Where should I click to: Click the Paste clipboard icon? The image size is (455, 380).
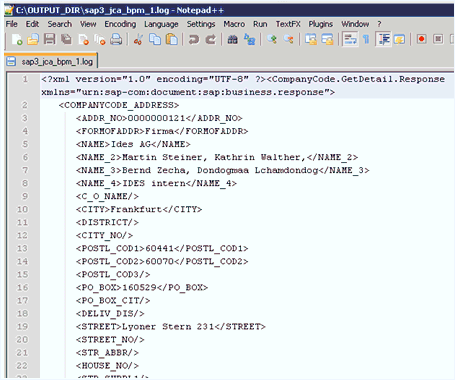[x=171, y=40]
